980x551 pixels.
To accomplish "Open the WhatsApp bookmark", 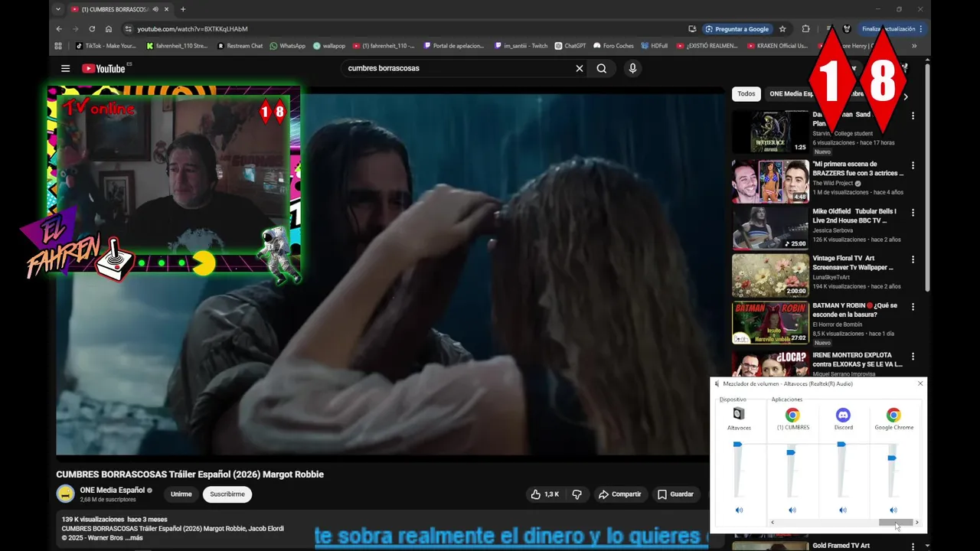I will [x=287, y=46].
